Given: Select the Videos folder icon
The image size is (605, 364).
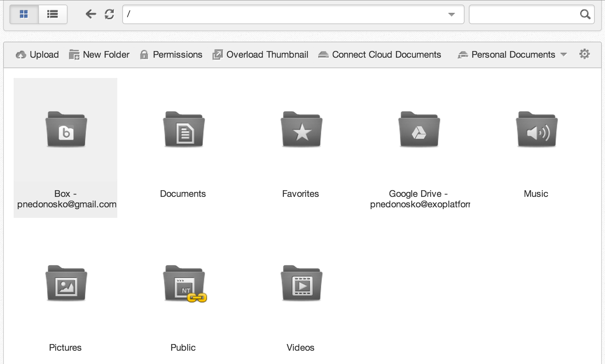Looking at the screenshot, I should [x=301, y=283].
